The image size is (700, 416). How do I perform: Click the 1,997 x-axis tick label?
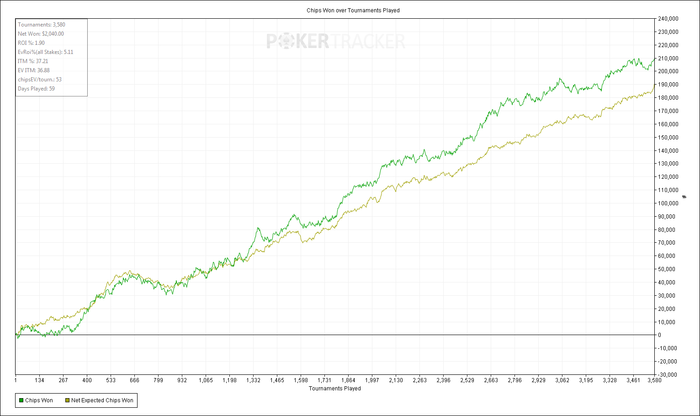(x=372, y=380)
